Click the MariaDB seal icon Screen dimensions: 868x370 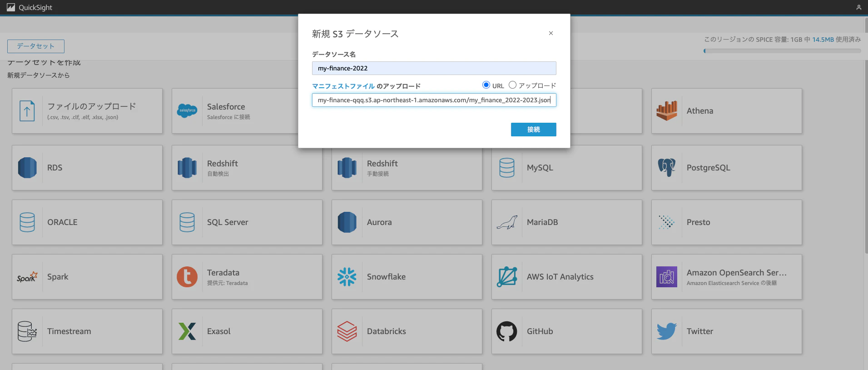click(507, 222)
